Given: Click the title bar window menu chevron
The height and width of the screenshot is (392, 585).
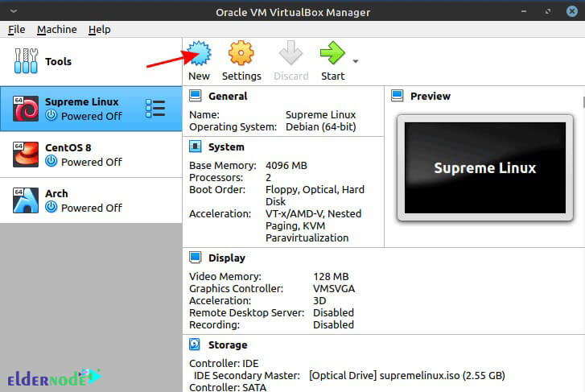Looking at the screenshot, I should [14, 11].
